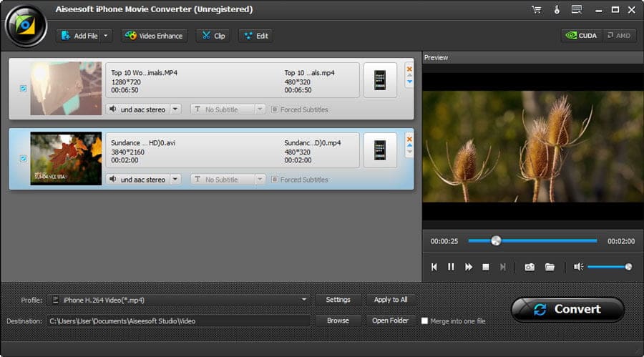Image resolution: width=644 pixels, height=357 pixels.
Task: Click the Open Folder button
Action: point(391,321)
